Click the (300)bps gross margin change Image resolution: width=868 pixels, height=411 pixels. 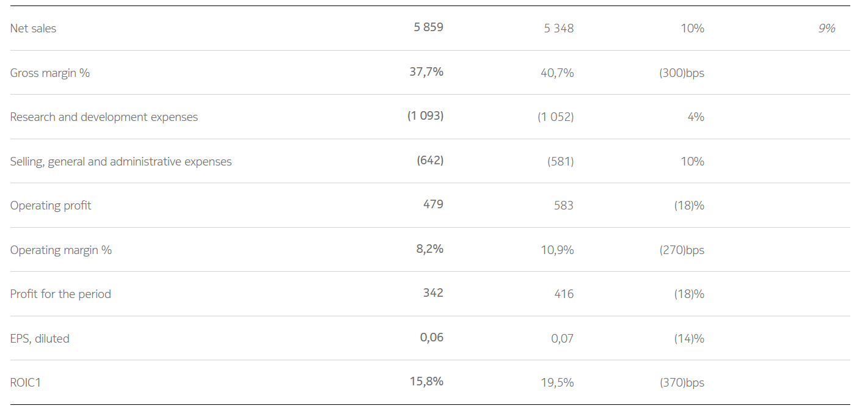(682, 73)
